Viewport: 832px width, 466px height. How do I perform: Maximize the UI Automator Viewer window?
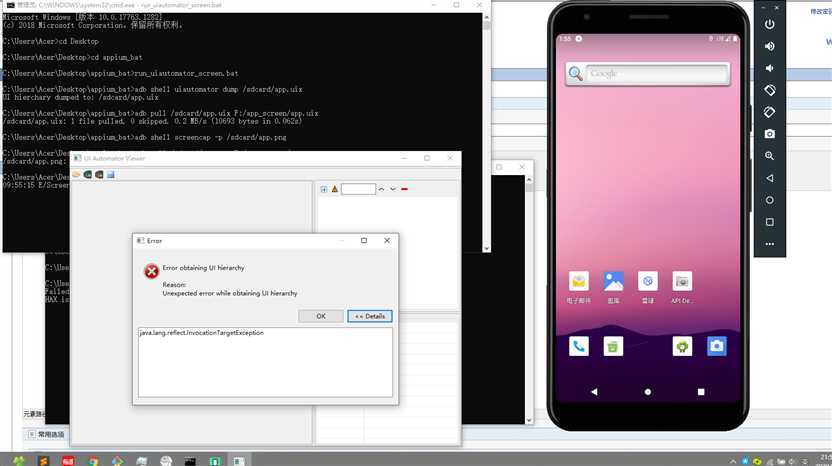[427, 158]
